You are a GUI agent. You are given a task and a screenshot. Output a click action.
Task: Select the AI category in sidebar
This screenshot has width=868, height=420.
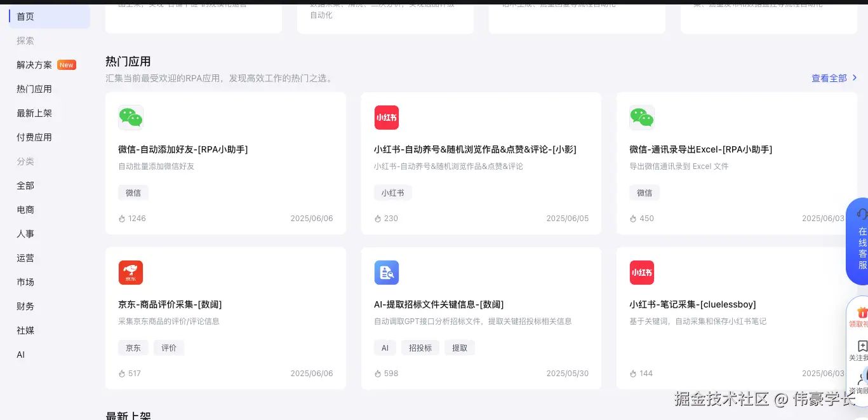21,355
